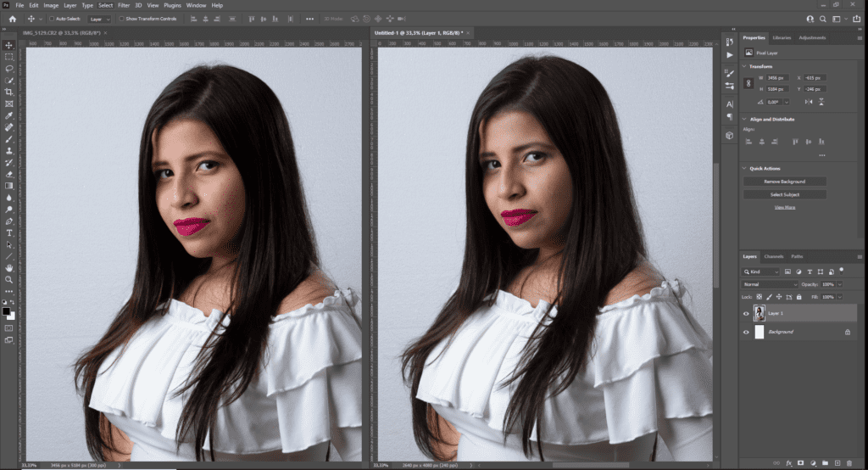Viewport: 868px width, 470px height.
Task: Pick the Type tool in toolbar
Action: click(x=9, y=232)
